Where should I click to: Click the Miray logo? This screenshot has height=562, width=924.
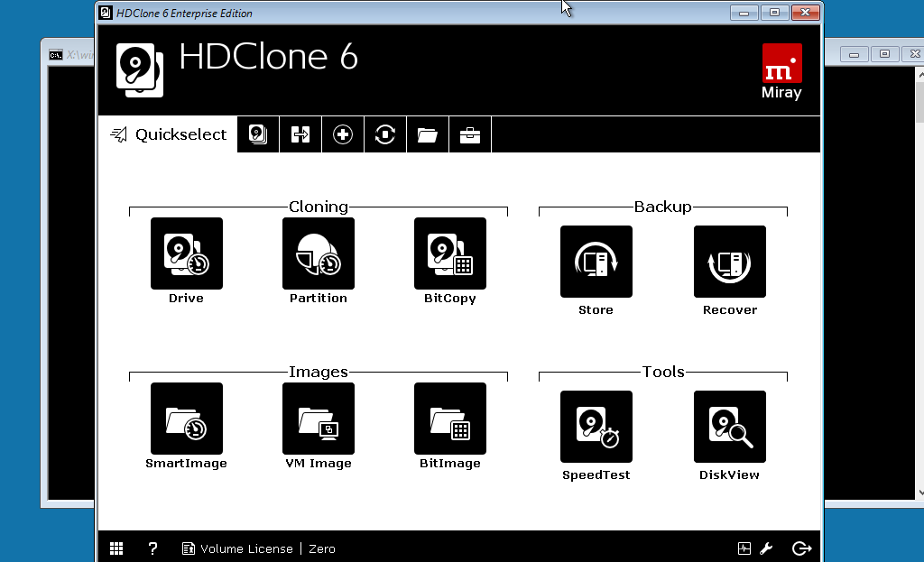coord(782,71)
